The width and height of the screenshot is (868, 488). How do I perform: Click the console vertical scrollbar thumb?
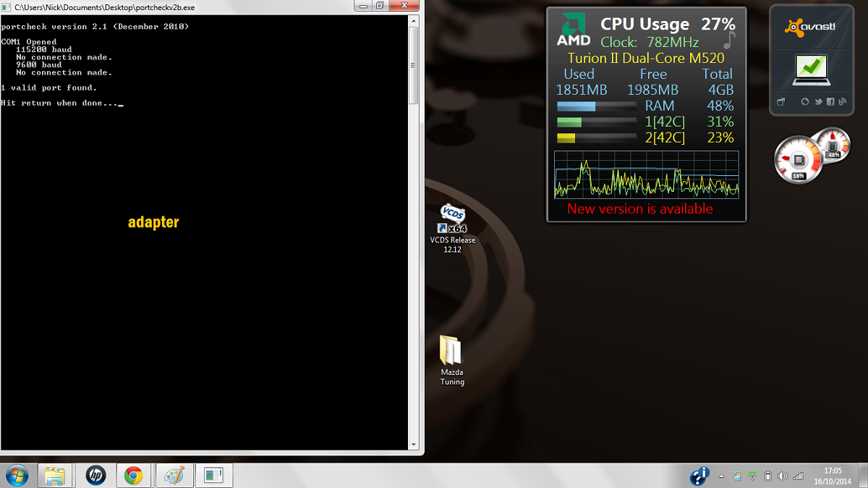point(414,65)
